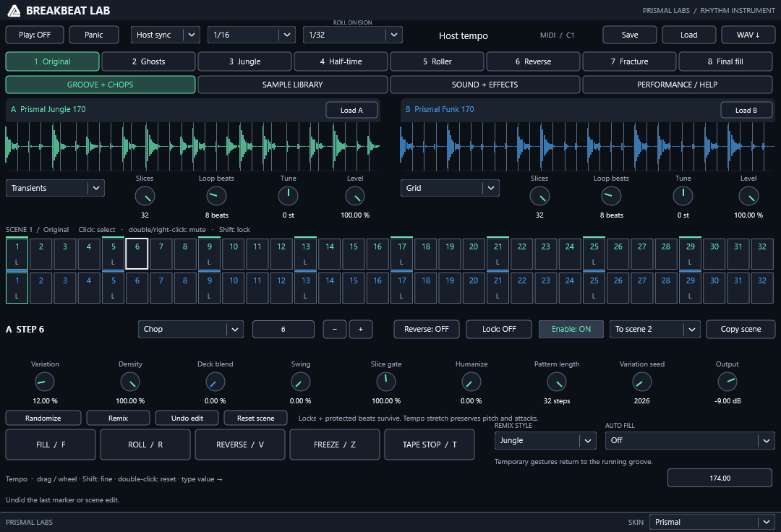Toggle Reverse: OFF for step 6
Screen dimensions: 781x532
tap(427, 329)
